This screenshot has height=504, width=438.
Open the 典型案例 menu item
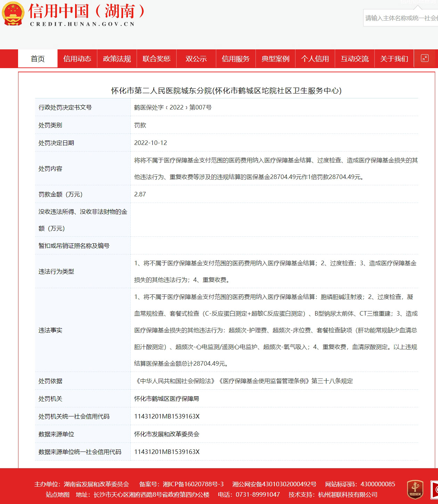point(275,59)
